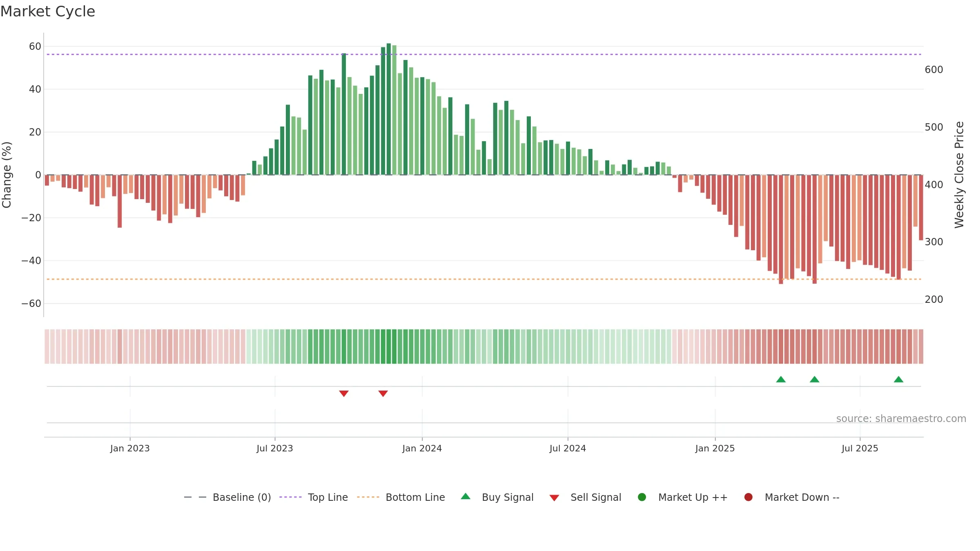This screenshot has height=551, width=980.
Task: Click the tallest green bar peaking above 60
Action: click(x=389, y=109)
